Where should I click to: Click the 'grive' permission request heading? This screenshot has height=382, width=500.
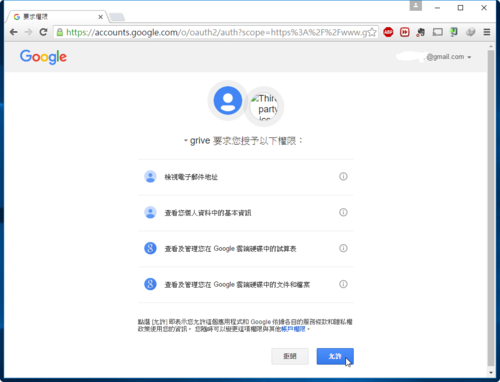(246, 141)
